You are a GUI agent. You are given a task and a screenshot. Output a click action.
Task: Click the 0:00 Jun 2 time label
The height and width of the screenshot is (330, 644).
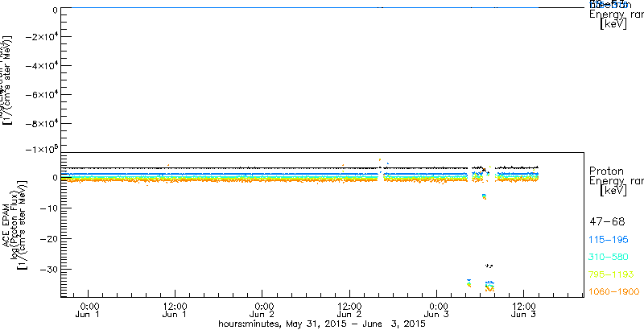pyautogui.click(x=262, y=309)
